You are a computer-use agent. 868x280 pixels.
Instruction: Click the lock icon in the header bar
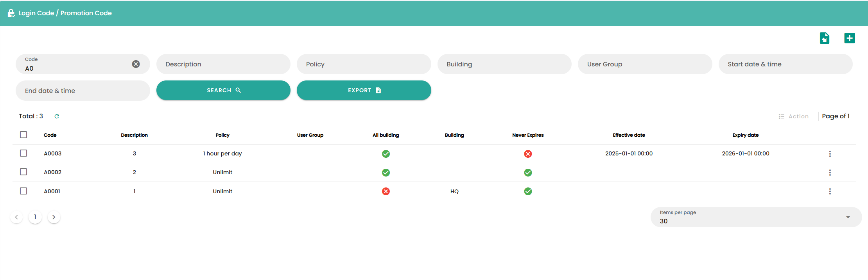(11, 13)
